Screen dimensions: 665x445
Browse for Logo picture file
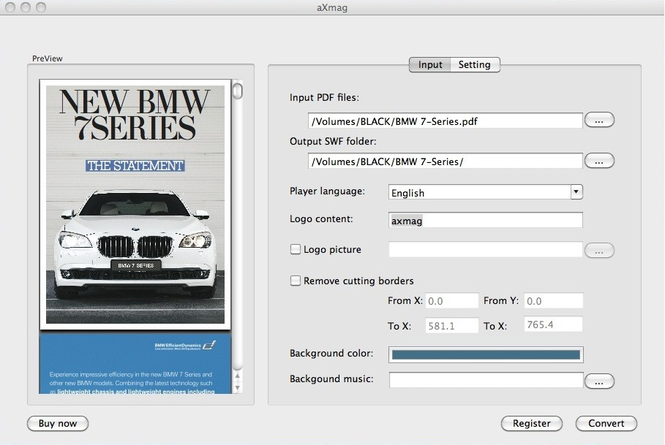[x=599, y=250]
